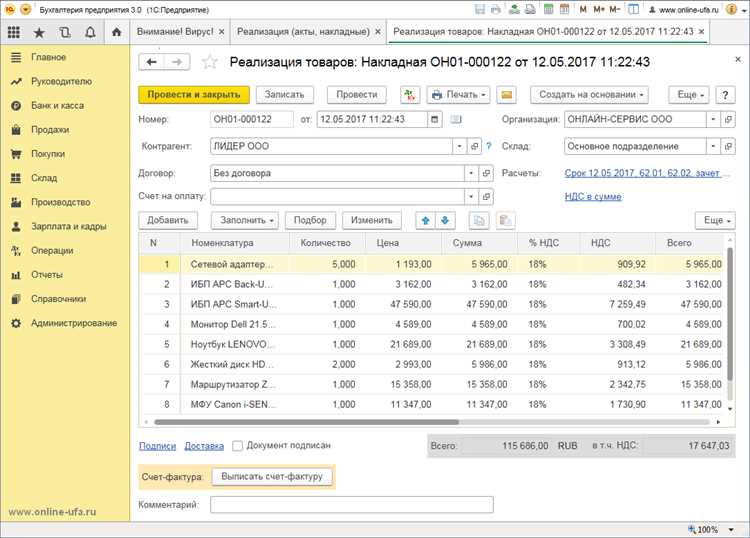The height and width of the screenshot is (538, 750).
Task: Open Отчеты section in sidebar
Action: point(47,274)
